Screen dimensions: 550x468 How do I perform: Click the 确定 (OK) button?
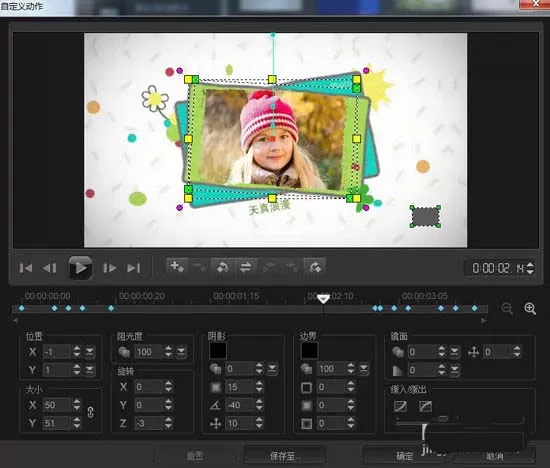(405, 455)
